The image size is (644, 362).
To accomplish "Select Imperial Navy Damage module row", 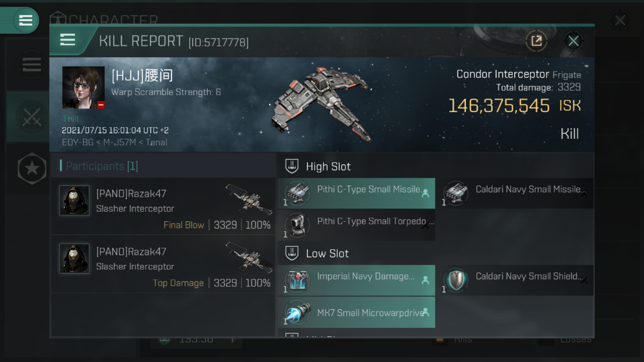I will click(357, 280).
